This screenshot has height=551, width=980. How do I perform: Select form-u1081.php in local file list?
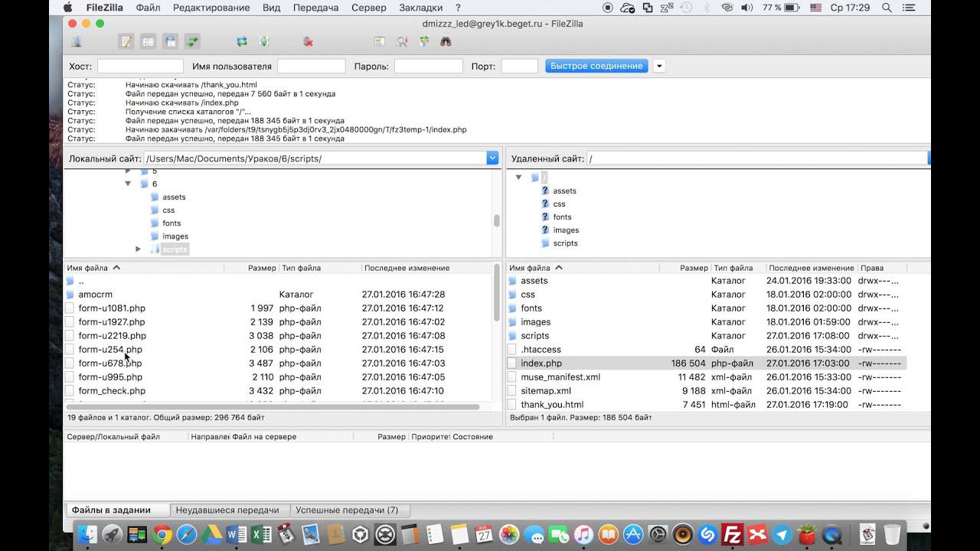[x=112, y=308]
